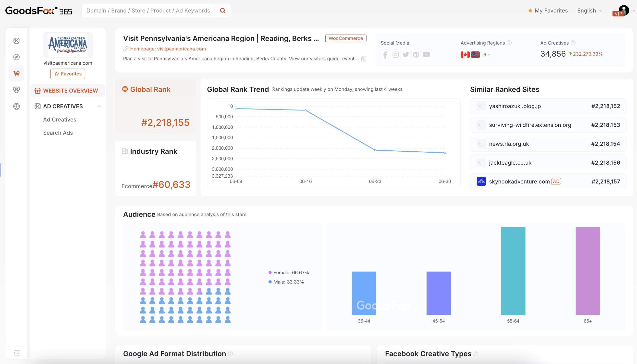Click the Pinterest social media icon
This screenshot has width=637, height=364.
click(416, 54)
